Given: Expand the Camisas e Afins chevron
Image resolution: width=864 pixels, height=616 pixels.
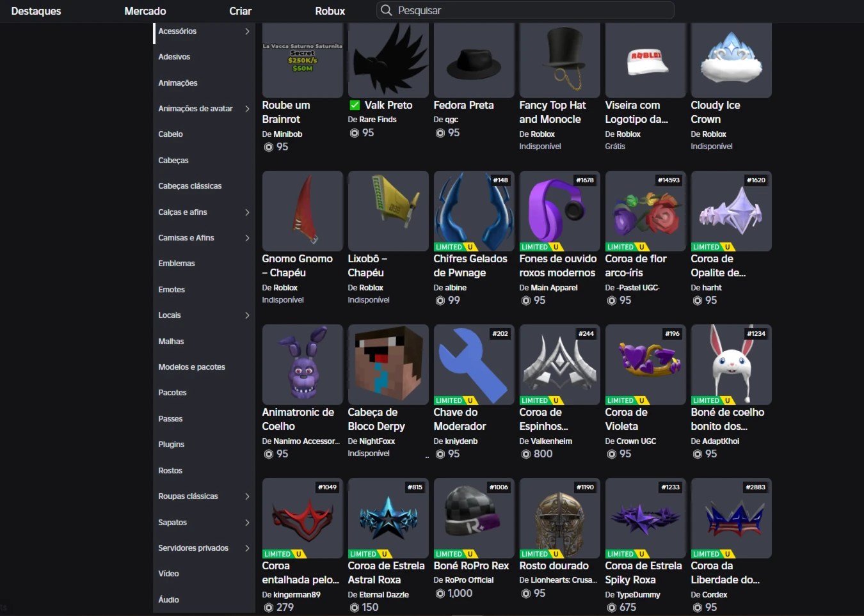Looking at the screenshot, I should pos(247,238).
